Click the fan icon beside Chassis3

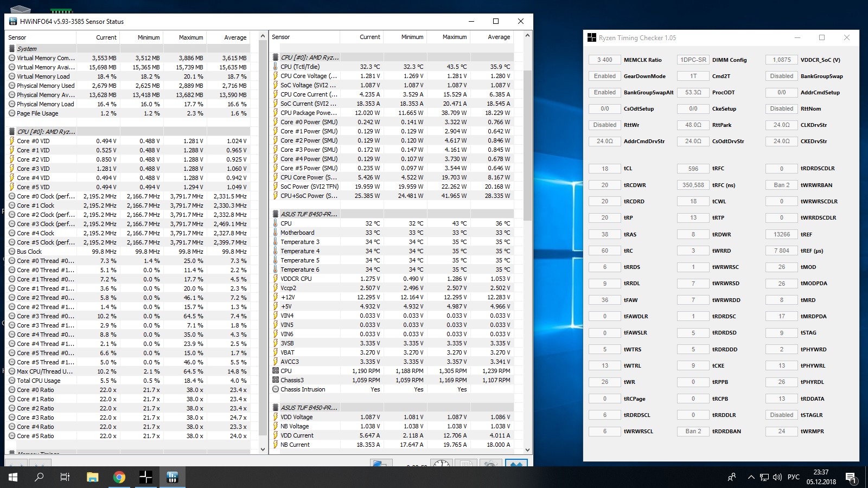point(276,380)
